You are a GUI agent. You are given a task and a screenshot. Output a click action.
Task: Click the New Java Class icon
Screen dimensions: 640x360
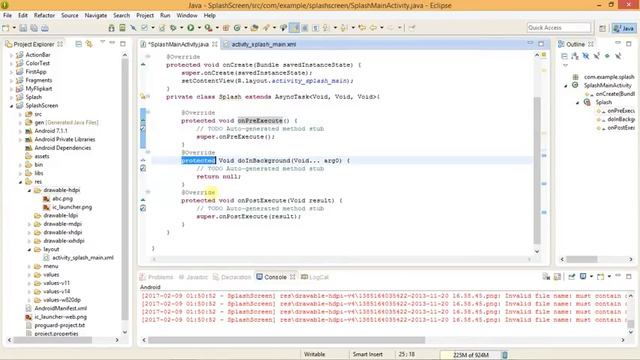pos(237,28)
